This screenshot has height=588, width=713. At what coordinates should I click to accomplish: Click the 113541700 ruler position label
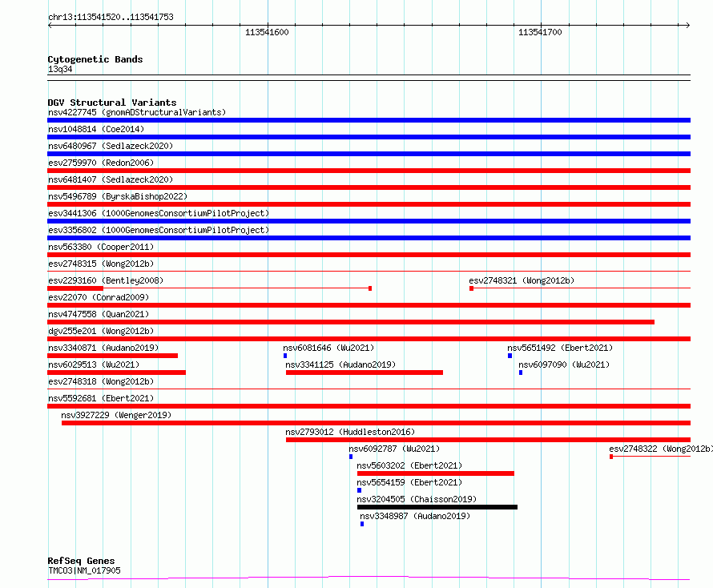540,32
